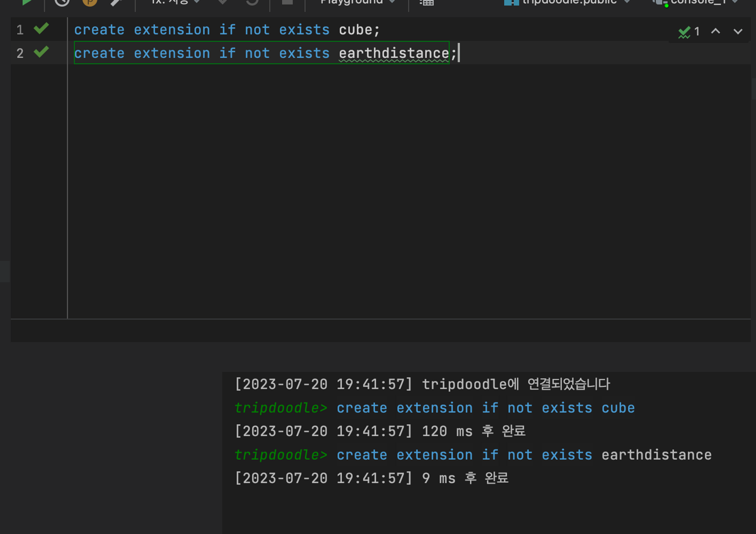Click green checkmark on line 1 gutter
The height and width of the screenshot is (534, 756).
[41, 29]
